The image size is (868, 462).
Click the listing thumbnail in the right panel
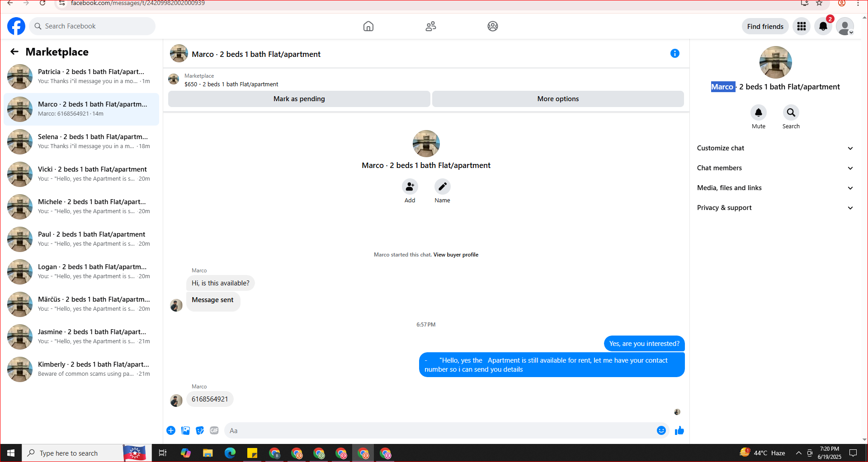[776, 62]
